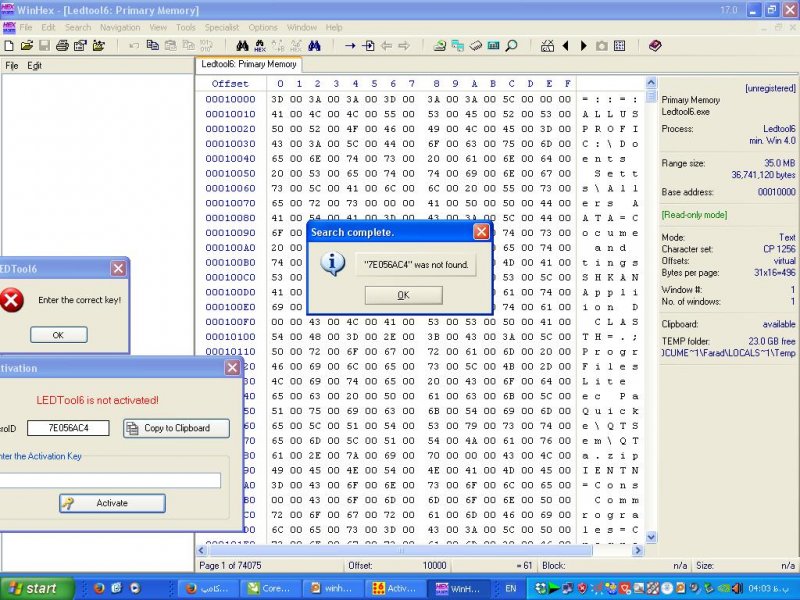Click the Open Folder toolbar icon
This screenshot has width=800, height=600.
point(98,46)
